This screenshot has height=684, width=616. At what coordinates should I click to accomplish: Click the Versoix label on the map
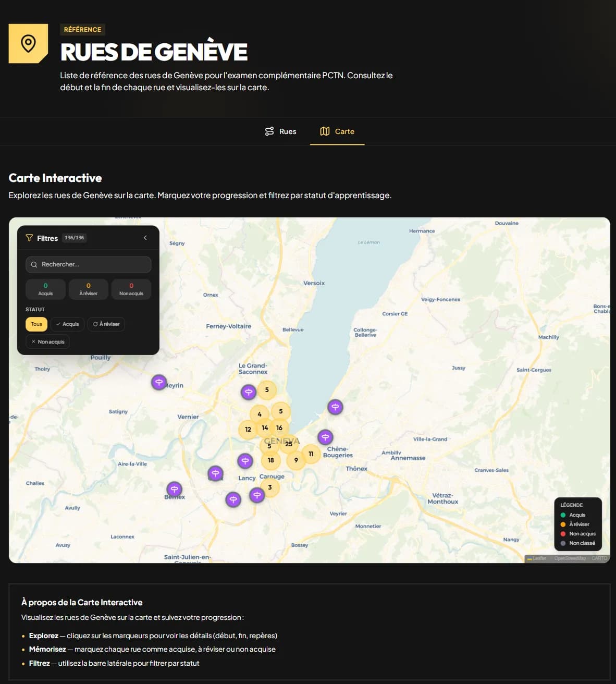314,283
